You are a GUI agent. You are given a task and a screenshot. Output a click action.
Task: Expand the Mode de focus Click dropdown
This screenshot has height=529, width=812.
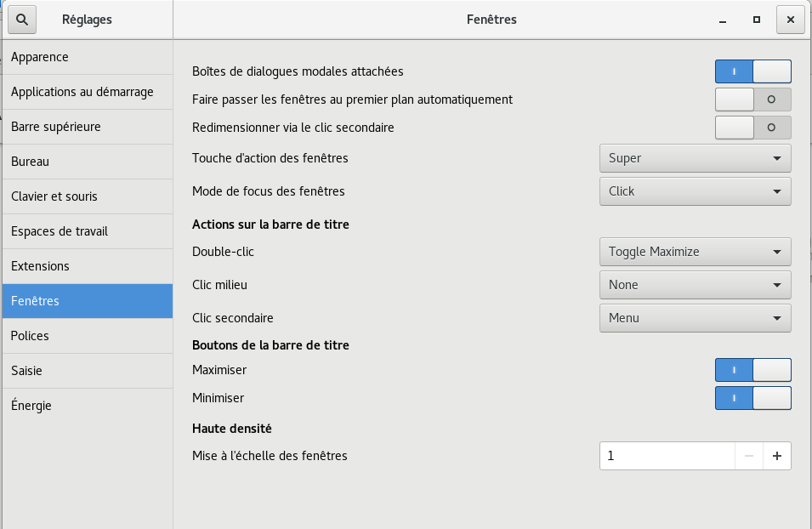tap(695, 191)
